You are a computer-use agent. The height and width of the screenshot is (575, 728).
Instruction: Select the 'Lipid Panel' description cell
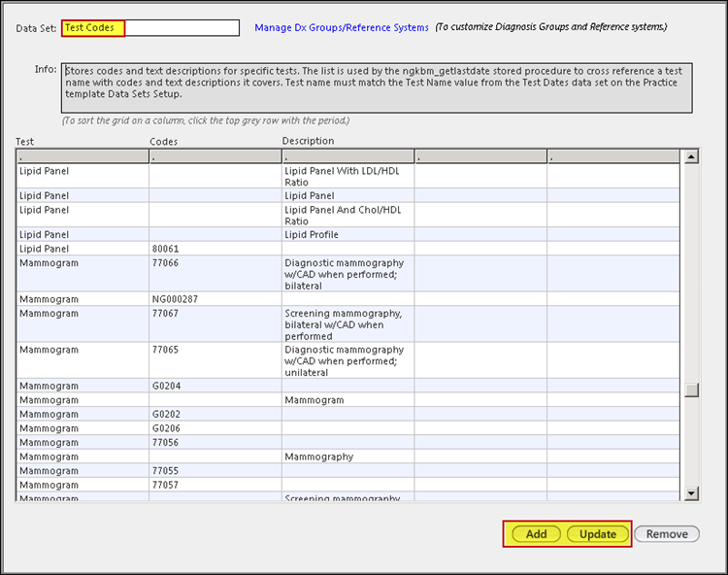pos(348,195)
